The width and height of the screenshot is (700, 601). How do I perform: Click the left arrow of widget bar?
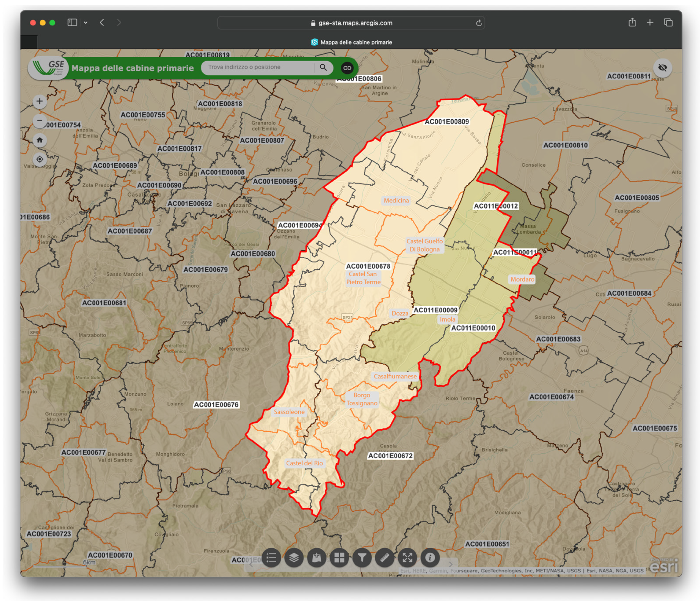tap(251, 564)
